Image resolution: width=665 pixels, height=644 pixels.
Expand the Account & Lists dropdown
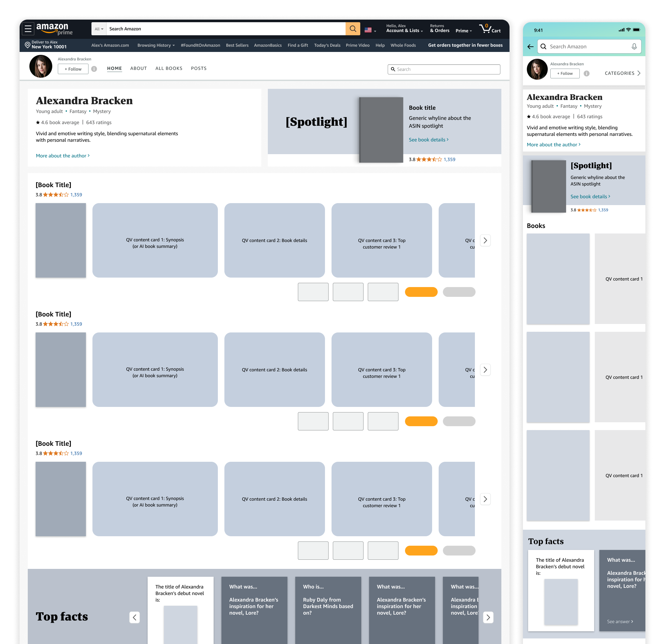(404, 31)
